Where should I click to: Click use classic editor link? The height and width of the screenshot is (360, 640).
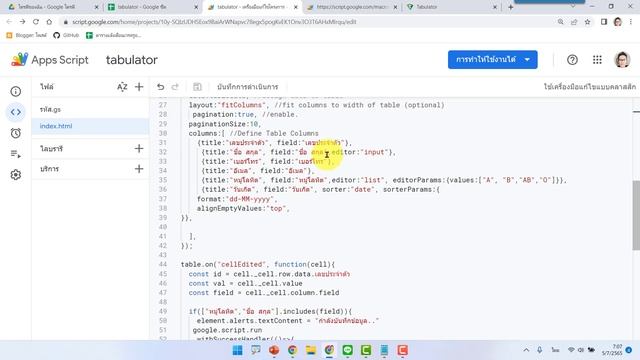click(x=589, y=87)
